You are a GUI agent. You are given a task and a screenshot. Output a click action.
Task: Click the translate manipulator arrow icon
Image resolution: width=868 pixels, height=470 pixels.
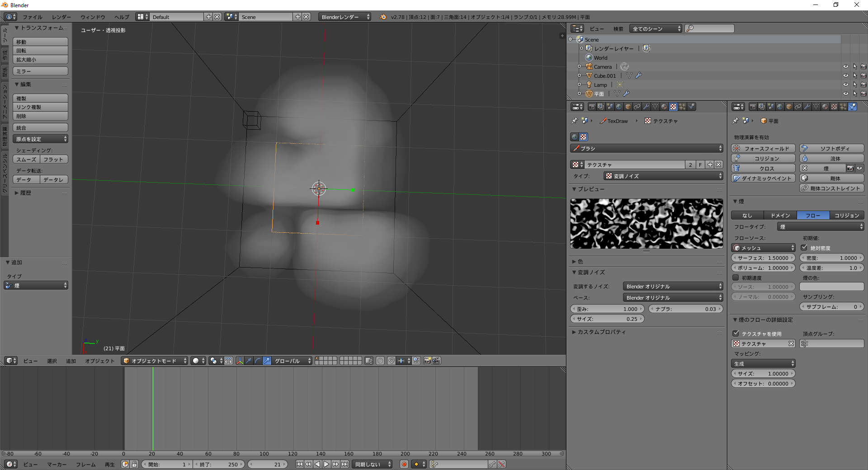click(x=249, y=361)
